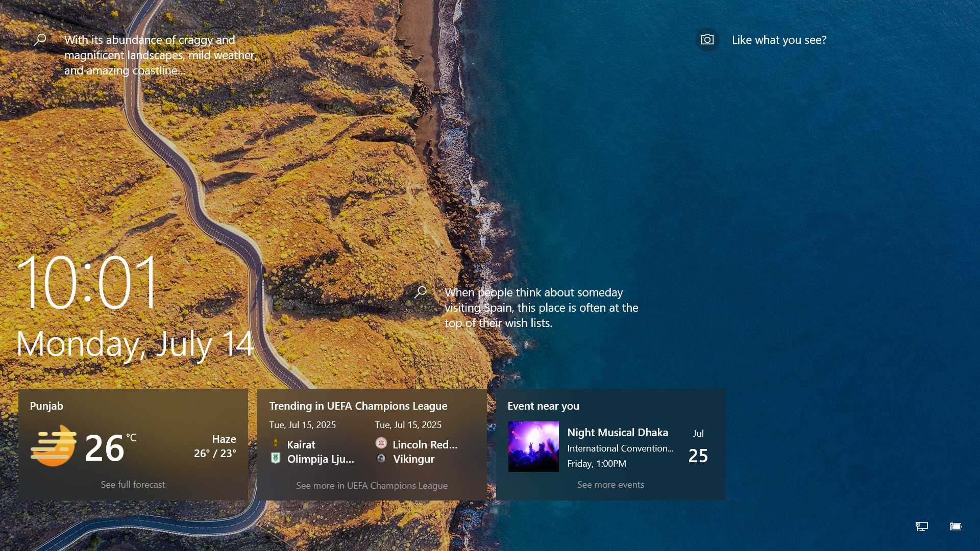This screenshot has width=980, height=551.
Task: Click the Kairat team crest icon
Action: (x=276, y=443)
